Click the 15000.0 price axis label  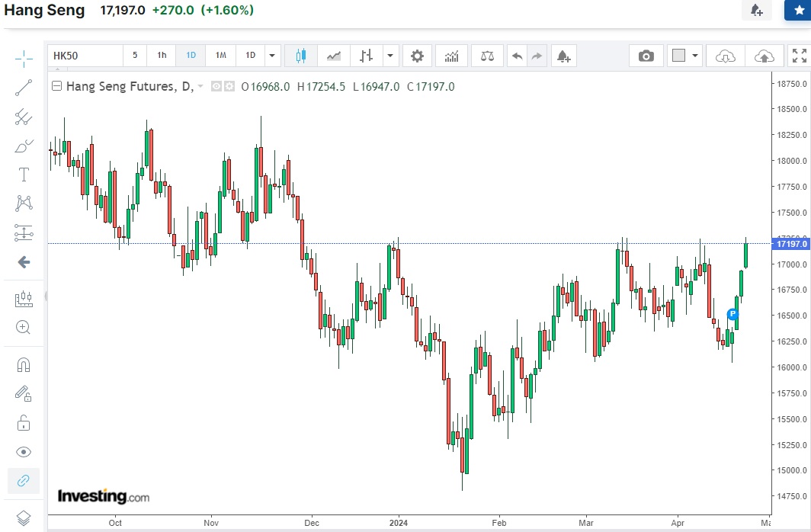tap(791, 470)
